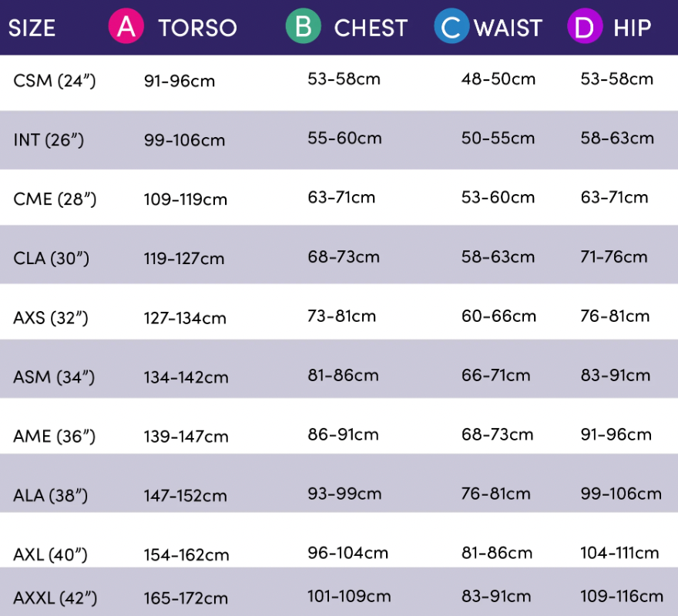Click the CHEST column header

pos(371,28)
